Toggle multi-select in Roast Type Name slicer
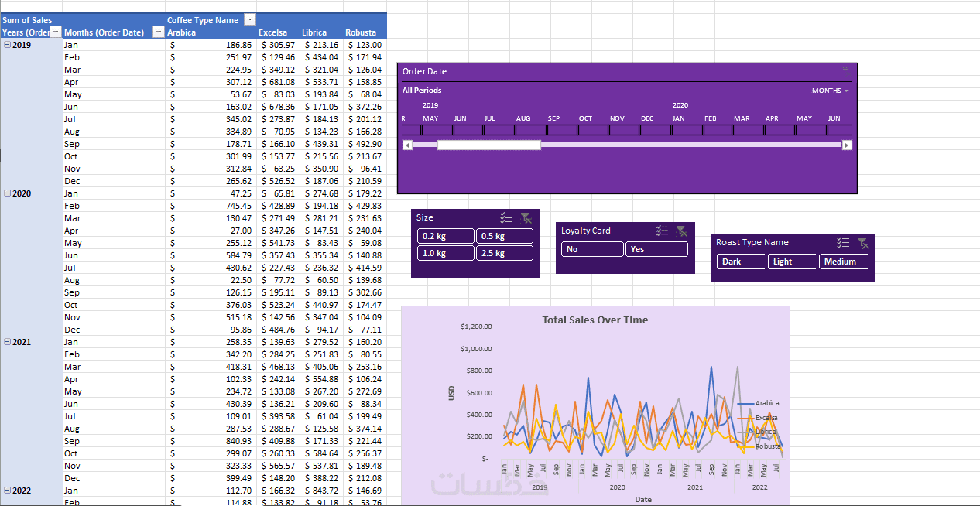The height and width of the screenshot is (506, 980). (843, 242)
